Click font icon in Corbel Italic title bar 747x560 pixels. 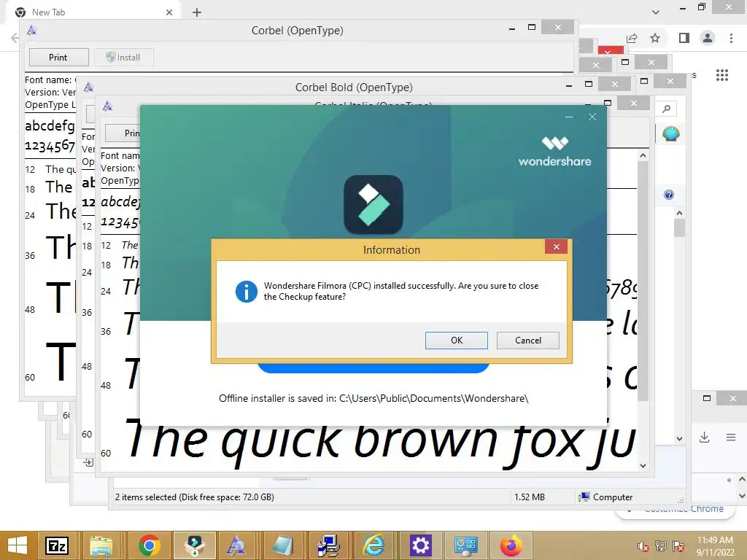click(108, 106)
